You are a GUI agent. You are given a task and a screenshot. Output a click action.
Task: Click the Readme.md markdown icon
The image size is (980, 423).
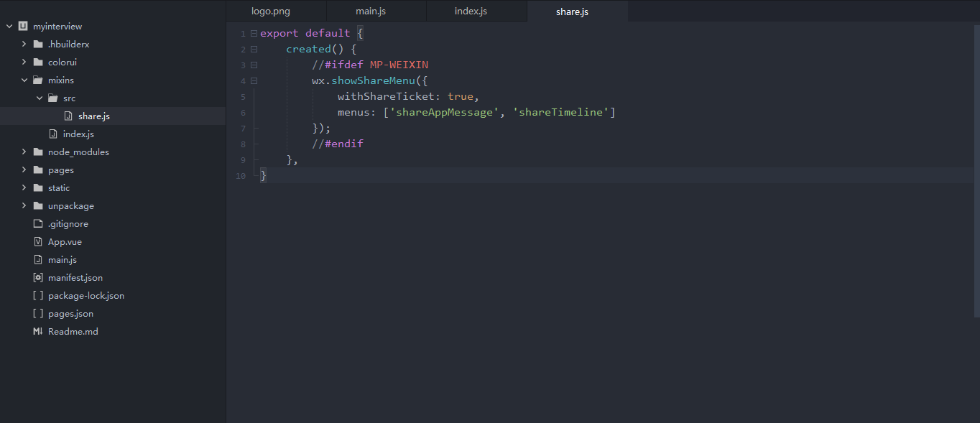38,331
